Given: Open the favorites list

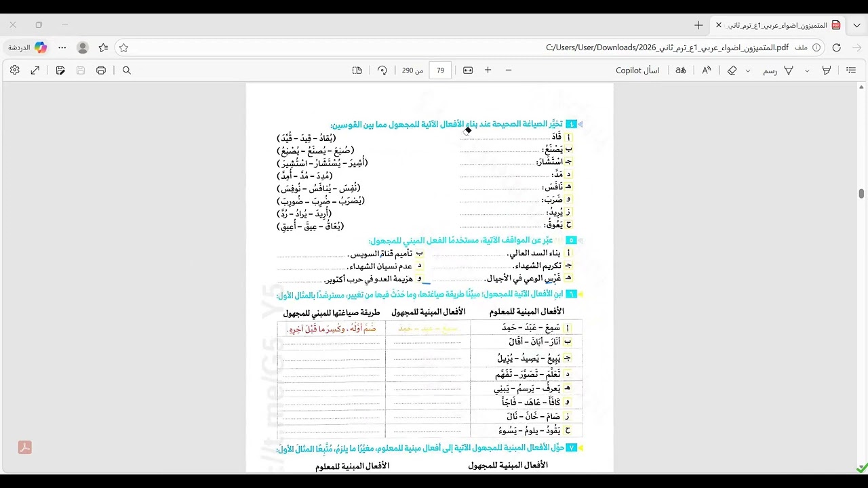Looking at the screenshot, I should [103, 47].
